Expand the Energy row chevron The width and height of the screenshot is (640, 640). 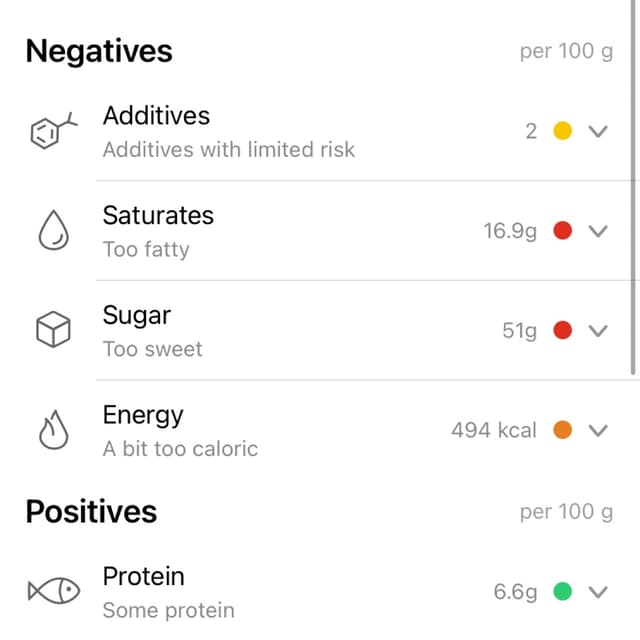598,430
